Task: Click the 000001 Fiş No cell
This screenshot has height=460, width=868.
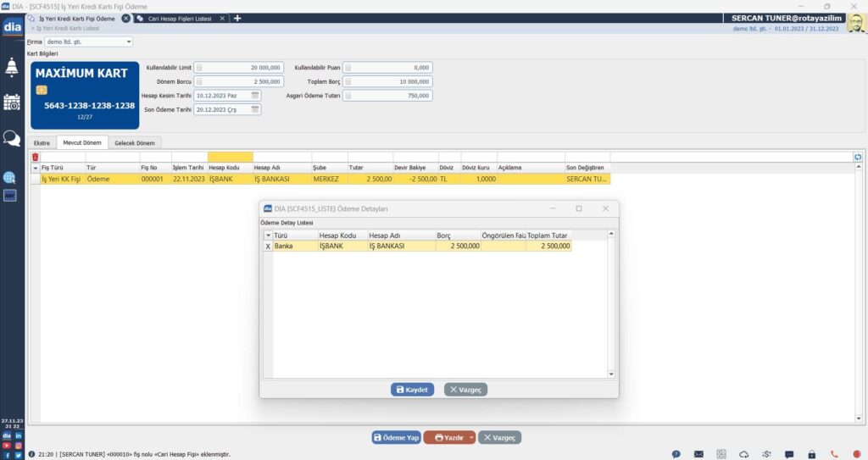Action: [x=155, y=180]
